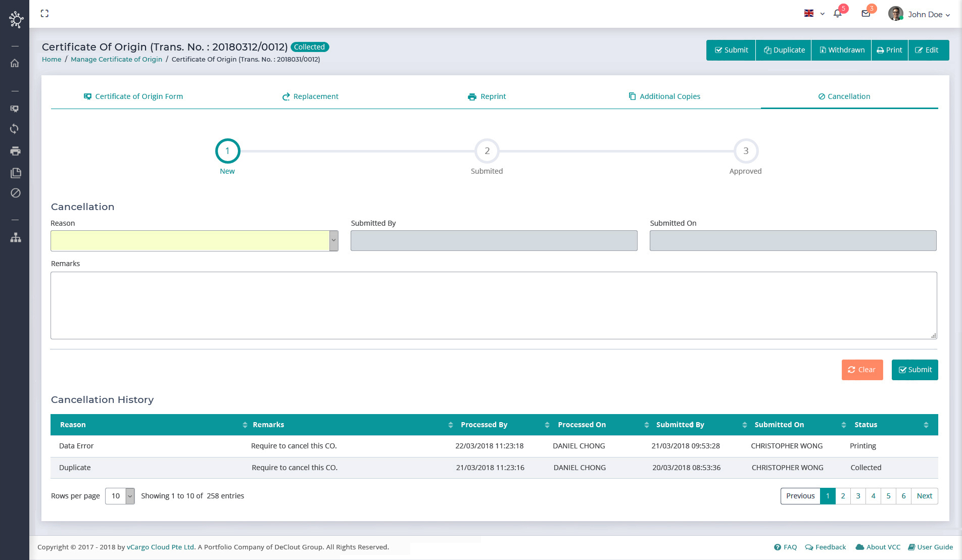Image resolution: width=962 pixels, height=560 pixels.
Task: Click the fullscreen toggle icon
Action: click(x=44, y=14)
